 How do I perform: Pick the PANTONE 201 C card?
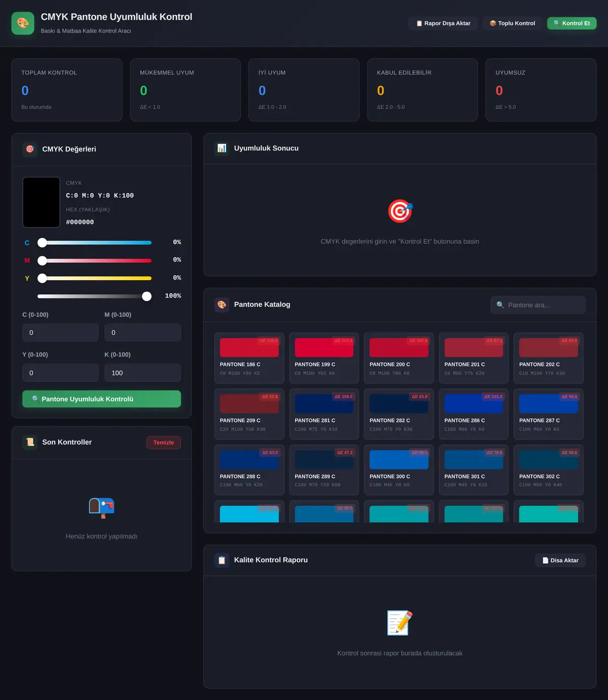coord(474,358)
